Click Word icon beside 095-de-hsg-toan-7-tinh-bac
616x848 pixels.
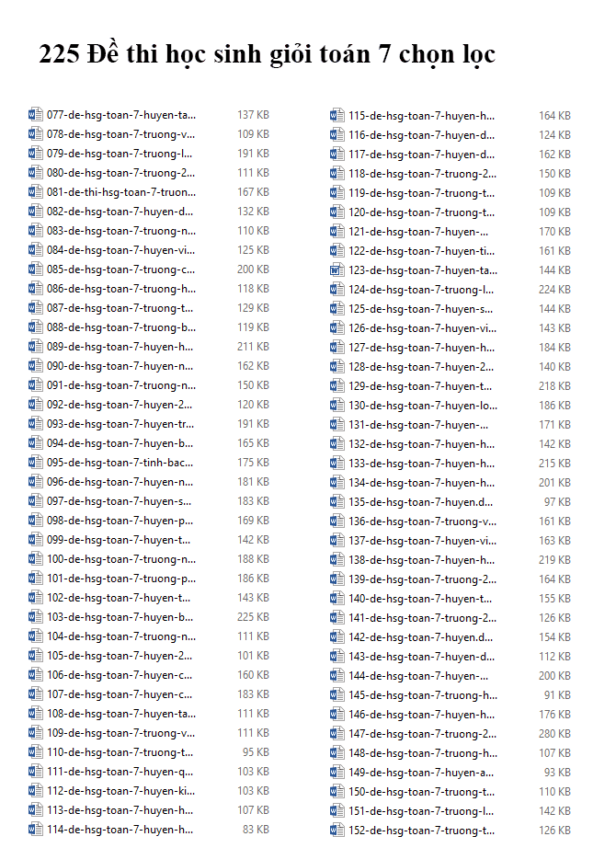pyautogui.click(x=36, y=463)
